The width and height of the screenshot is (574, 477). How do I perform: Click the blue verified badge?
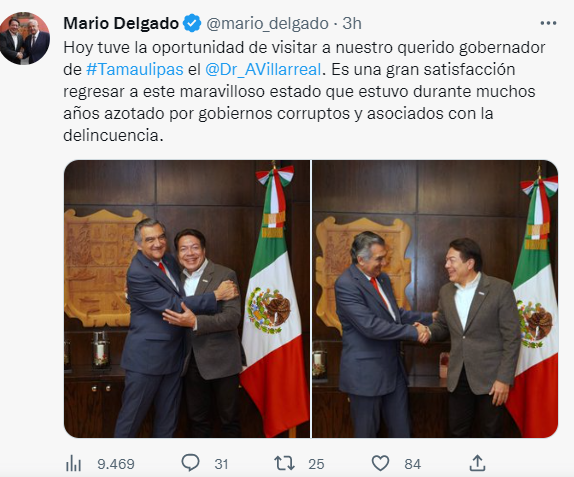click(192, 23)
